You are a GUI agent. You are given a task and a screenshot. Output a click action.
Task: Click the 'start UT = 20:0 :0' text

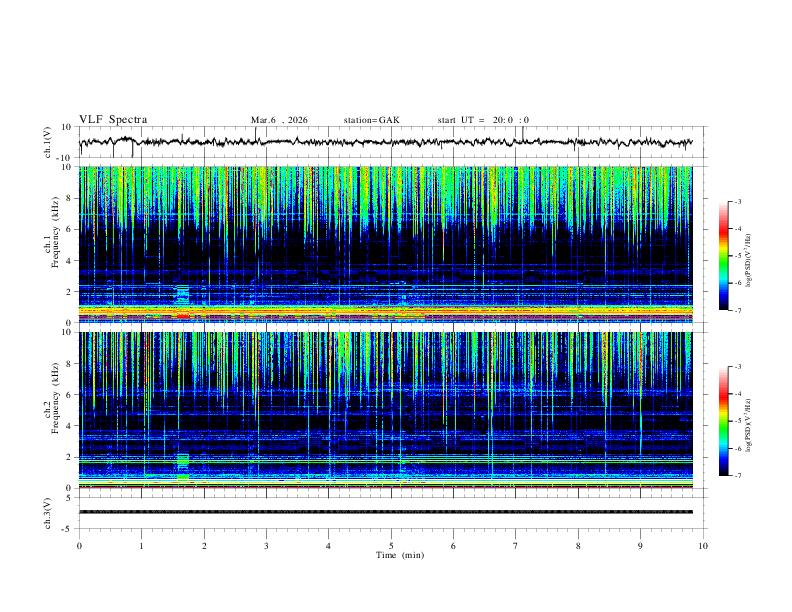pos(483,120)
